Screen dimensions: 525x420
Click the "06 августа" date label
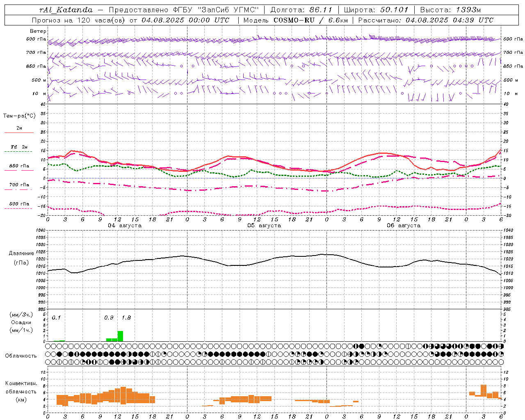pos(404,226)
